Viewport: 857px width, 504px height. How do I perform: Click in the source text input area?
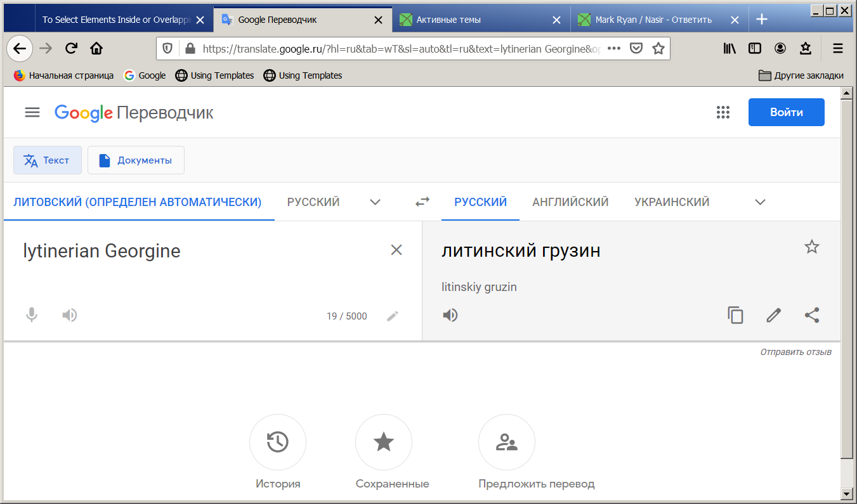[x=203, y=251]
